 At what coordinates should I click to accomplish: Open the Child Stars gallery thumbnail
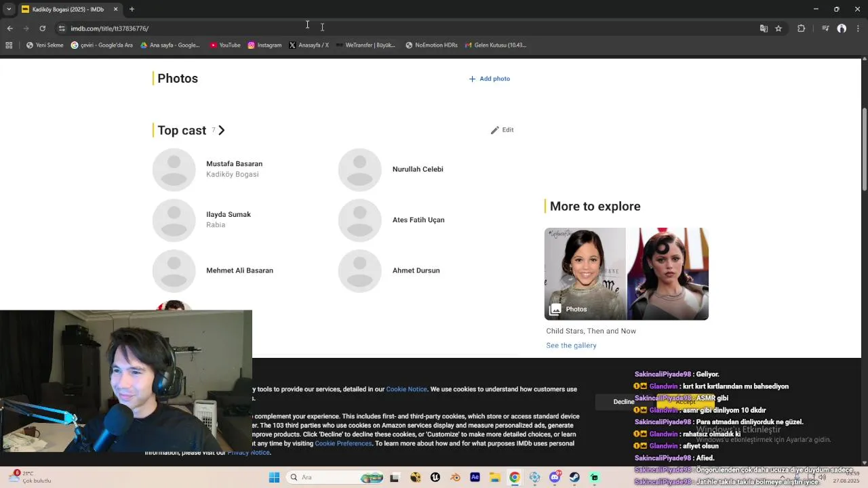click(x=627, y=274)
